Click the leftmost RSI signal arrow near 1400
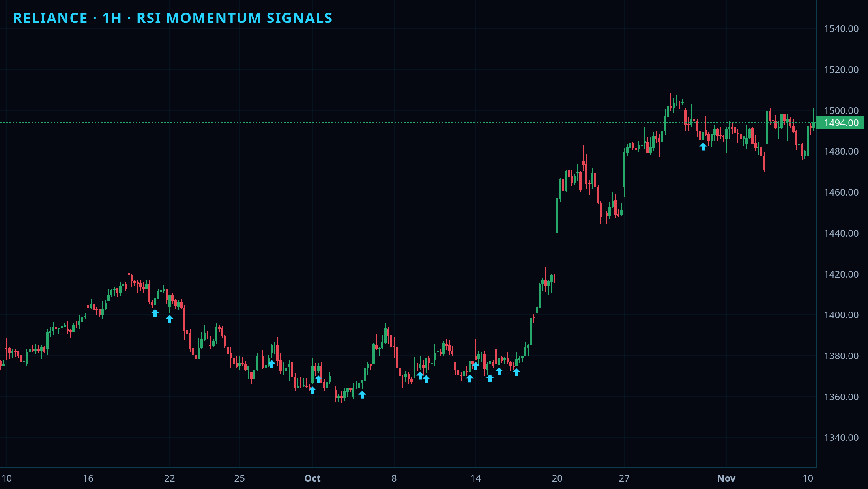The height and width of the screenshot is (489, 868). [155, 313]
